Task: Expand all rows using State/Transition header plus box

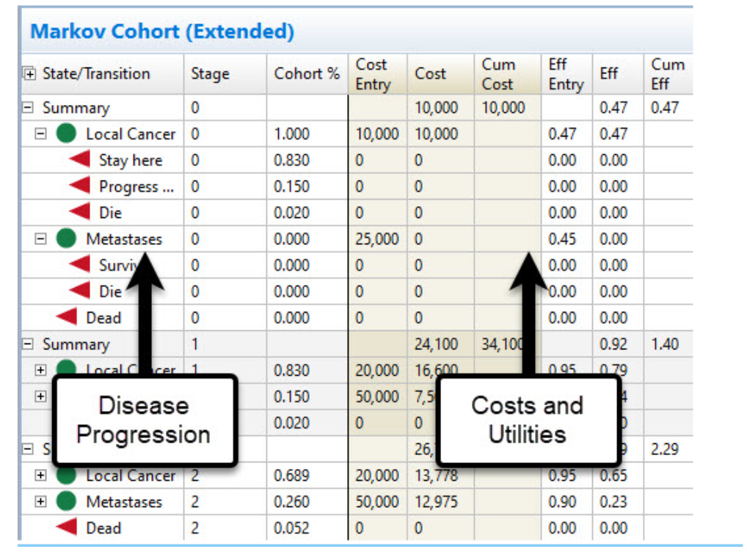Action: 30,74
